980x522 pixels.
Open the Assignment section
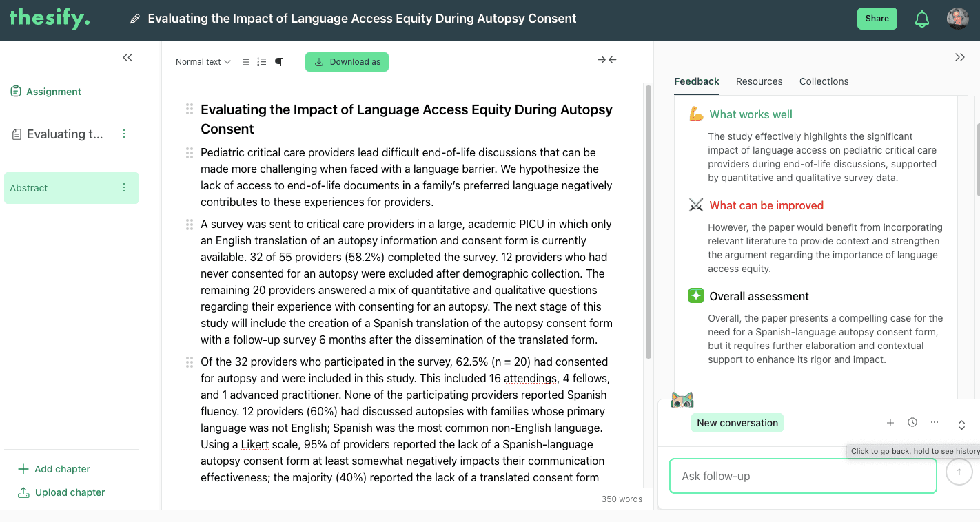(x=46, y=92)
